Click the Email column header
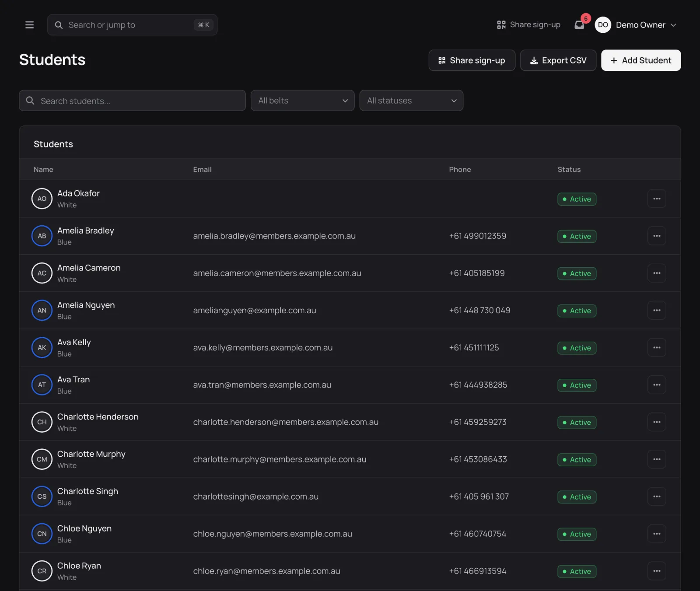This screenshot has width=700, height=591. pyautogui.click(x=202, y=169)
